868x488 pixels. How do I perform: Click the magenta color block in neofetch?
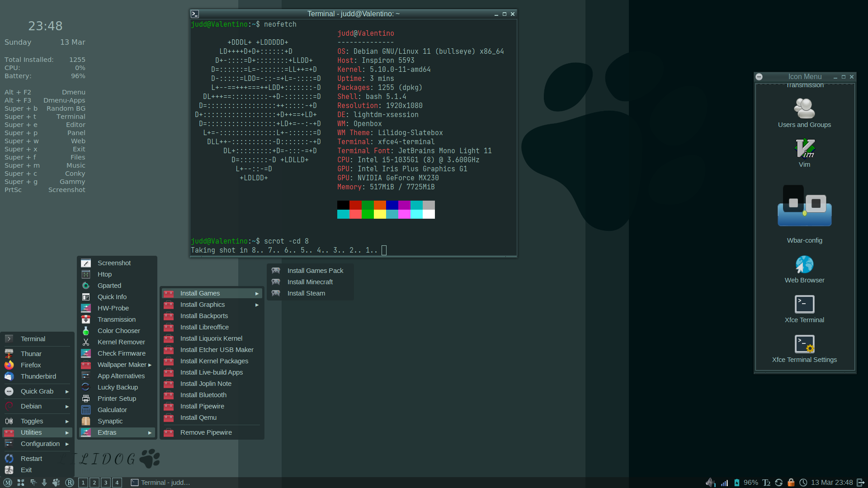tap(404, 205)
